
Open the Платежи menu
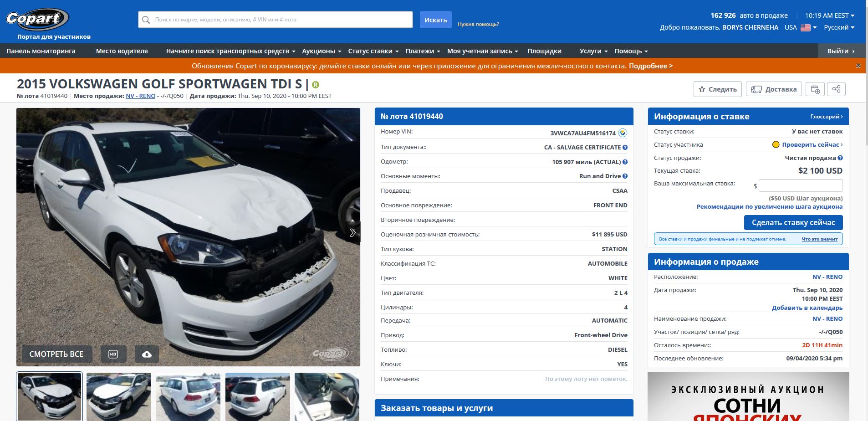point(423,51)
